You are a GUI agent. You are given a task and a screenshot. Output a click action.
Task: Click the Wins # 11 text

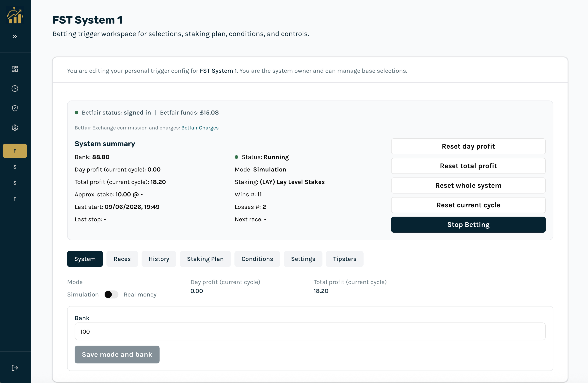[248, 194]
